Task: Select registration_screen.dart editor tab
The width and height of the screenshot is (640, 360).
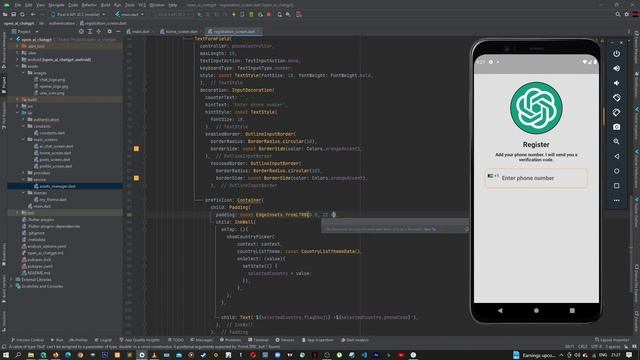Action: click(233, 31)
